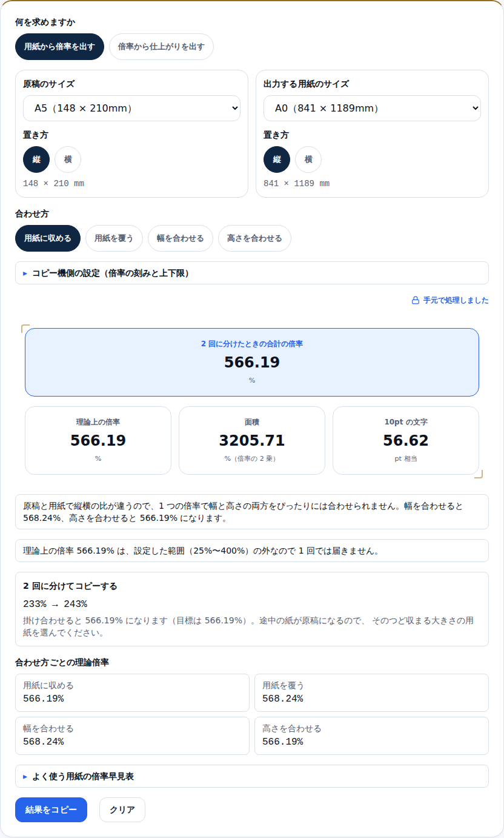Click the 結果をコピー button
504x838 pixels.
[x=51, y=810]
